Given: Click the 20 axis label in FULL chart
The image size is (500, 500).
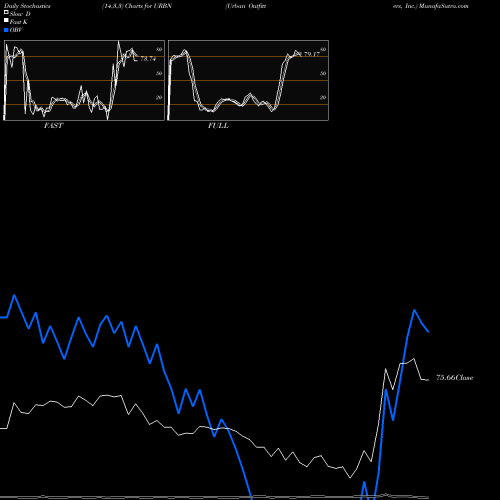Looking at the screenshot, I should click(x=323, y=97).
